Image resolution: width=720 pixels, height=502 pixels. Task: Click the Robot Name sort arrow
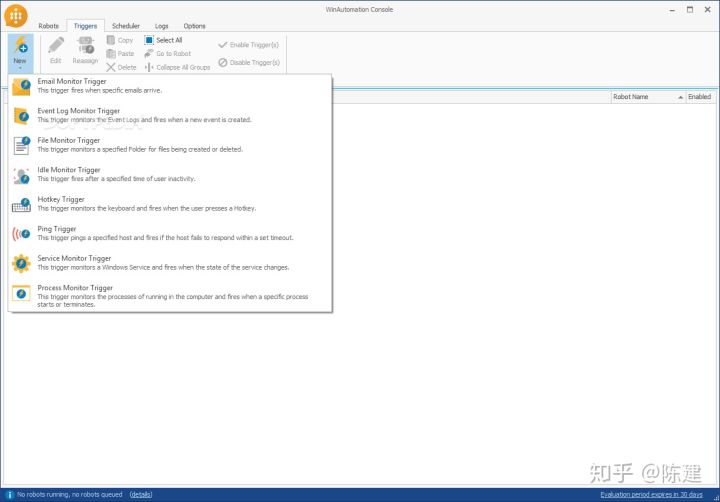tap(681, 97)
